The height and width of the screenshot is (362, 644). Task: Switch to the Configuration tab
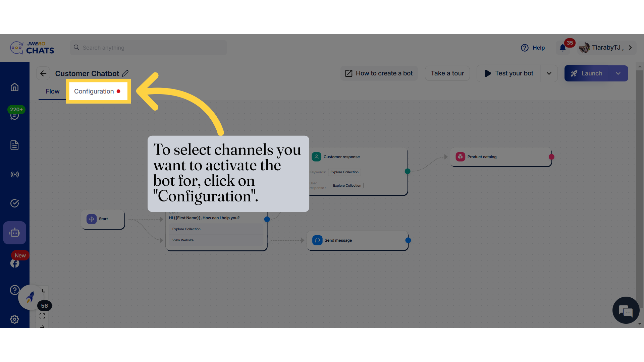point(94,91)
